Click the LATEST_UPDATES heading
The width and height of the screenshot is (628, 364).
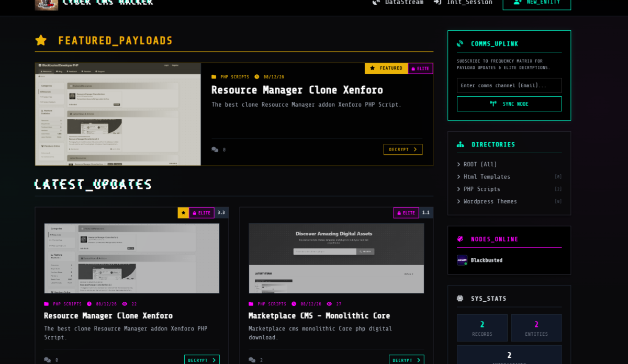93,184
